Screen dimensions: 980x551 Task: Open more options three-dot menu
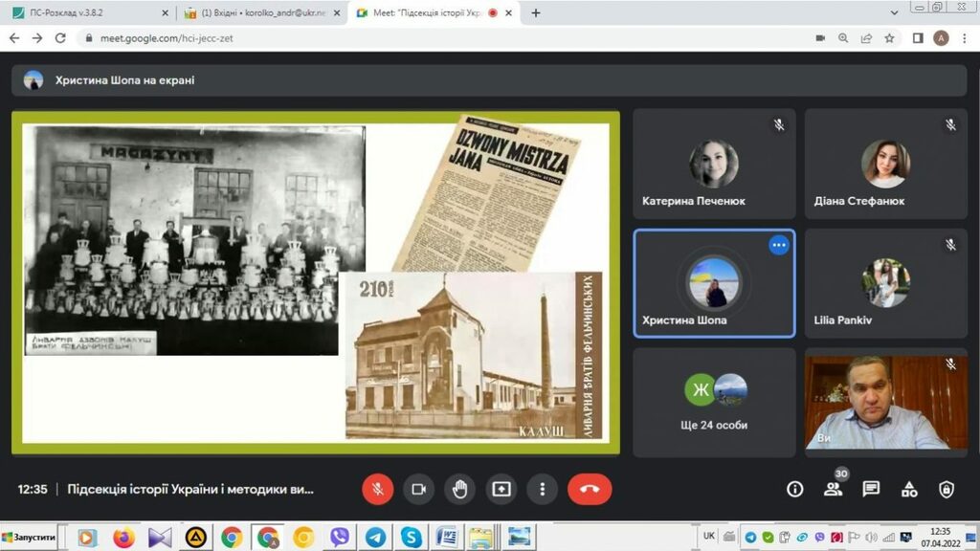[542, 489]
